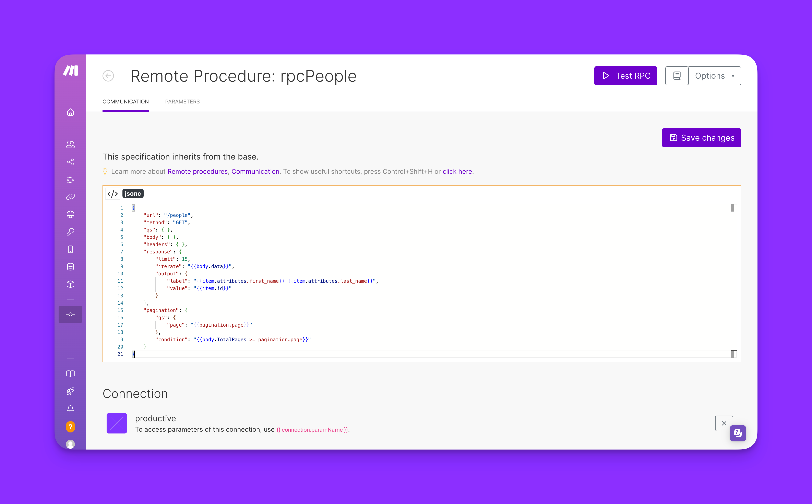Click the Save changes button
The height and width of the screenshot is (504, 812).
click(x=701, y=138)
